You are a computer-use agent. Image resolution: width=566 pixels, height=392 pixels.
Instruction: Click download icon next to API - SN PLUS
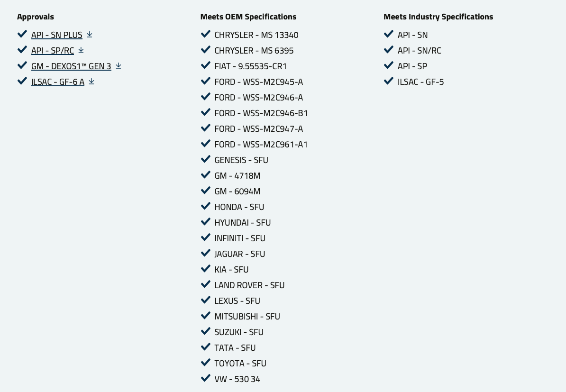tap(90, 35)
